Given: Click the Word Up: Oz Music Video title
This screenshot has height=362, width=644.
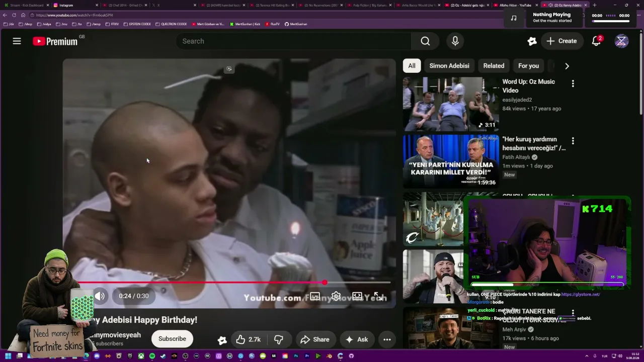Looking at the screenshot, I should point(528,86).
